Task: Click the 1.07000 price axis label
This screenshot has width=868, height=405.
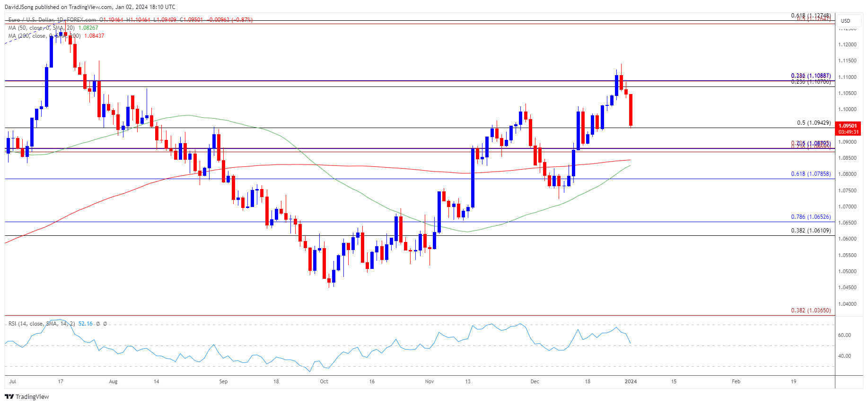Action: pyautogui.click(x=847, y=207)
